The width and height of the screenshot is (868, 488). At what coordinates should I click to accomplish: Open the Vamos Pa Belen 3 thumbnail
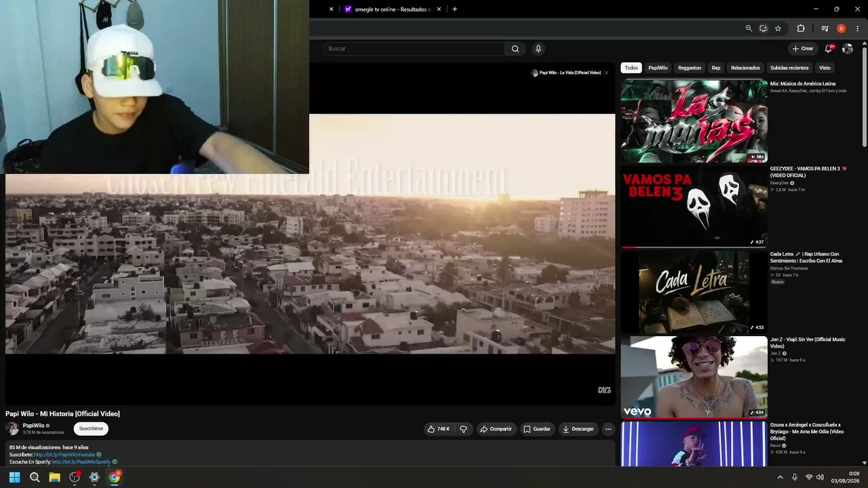[x=694, y=207]
